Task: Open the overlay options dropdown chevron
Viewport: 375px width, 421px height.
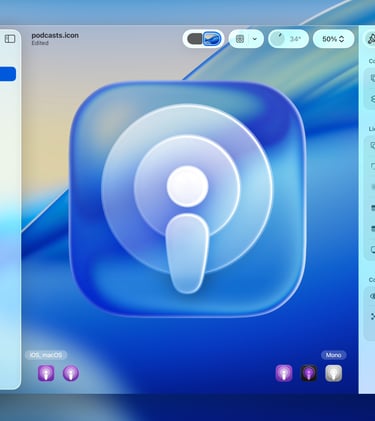Action: coord(255,39)
